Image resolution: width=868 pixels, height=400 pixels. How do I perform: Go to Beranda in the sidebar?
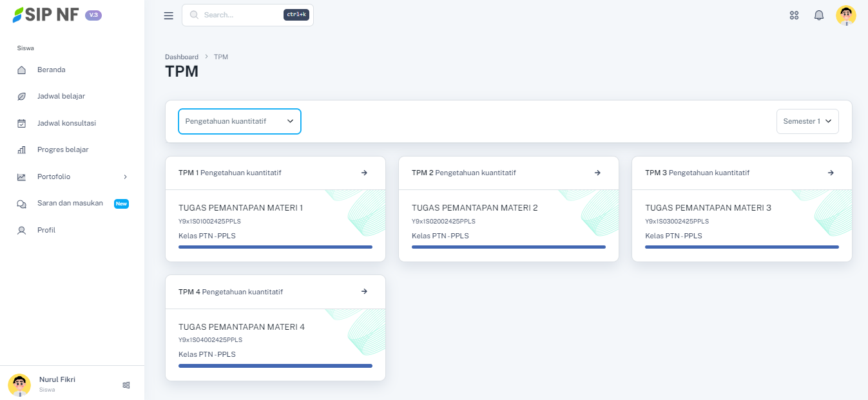point(51,70)
